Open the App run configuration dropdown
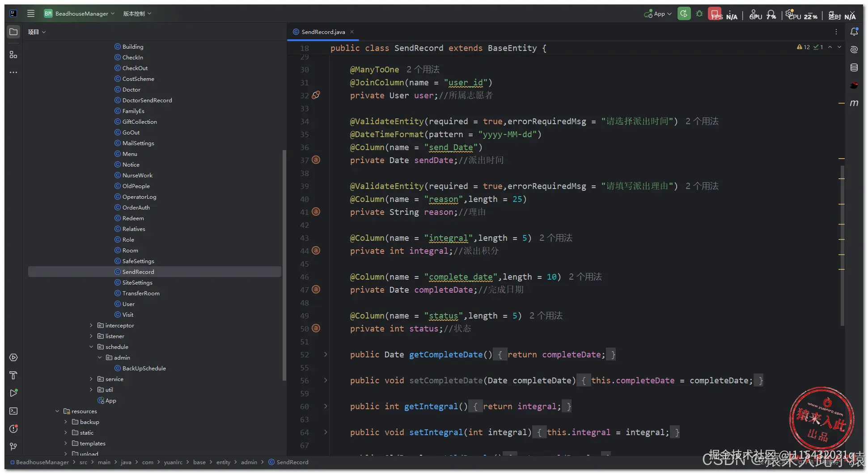The image size is (868, 474). click(658, 13)
